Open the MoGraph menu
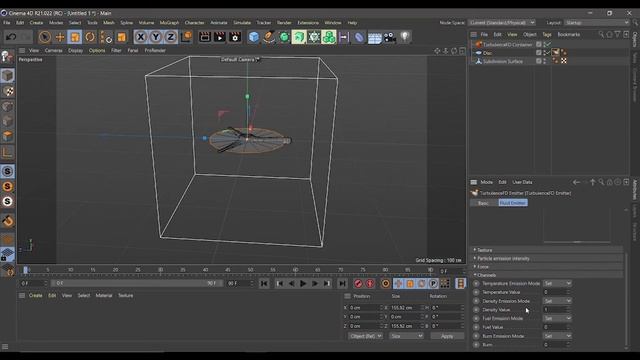Viewport: 640px width, 360px height. point(169,22)
